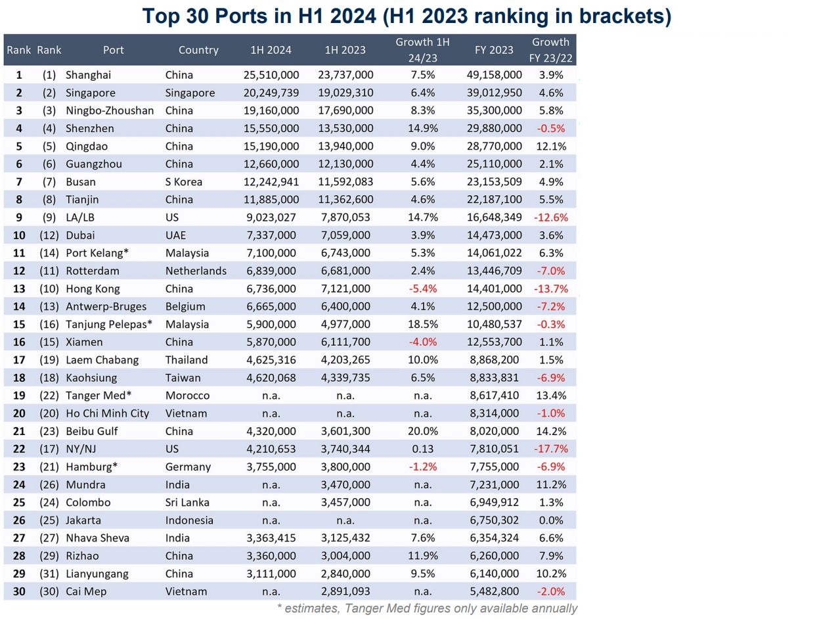Click the "Sri Lanka" country cell

point(187,502)
